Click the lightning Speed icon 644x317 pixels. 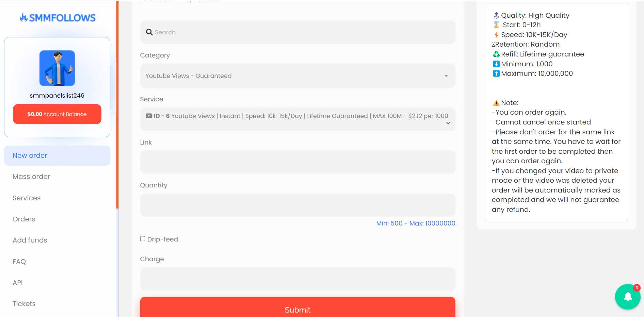[496, 35]
